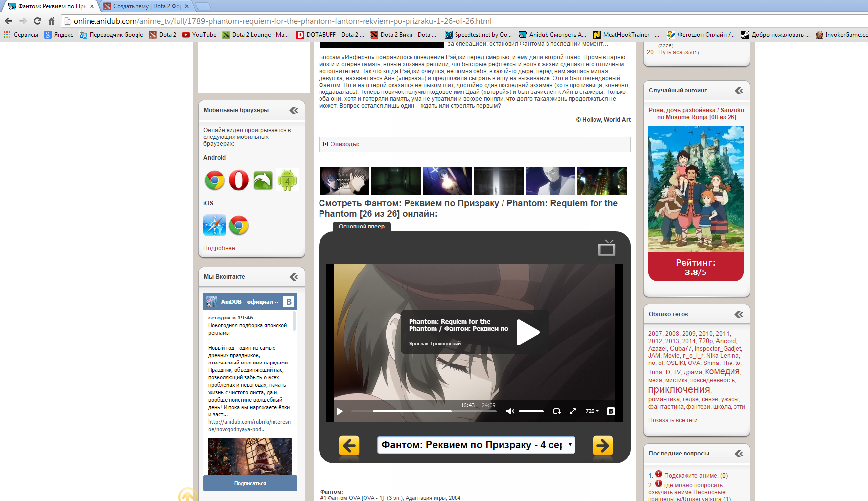868x501 pixels.
Task: Open the Рони, дочь разбойника title link
Action: (696, 114)
